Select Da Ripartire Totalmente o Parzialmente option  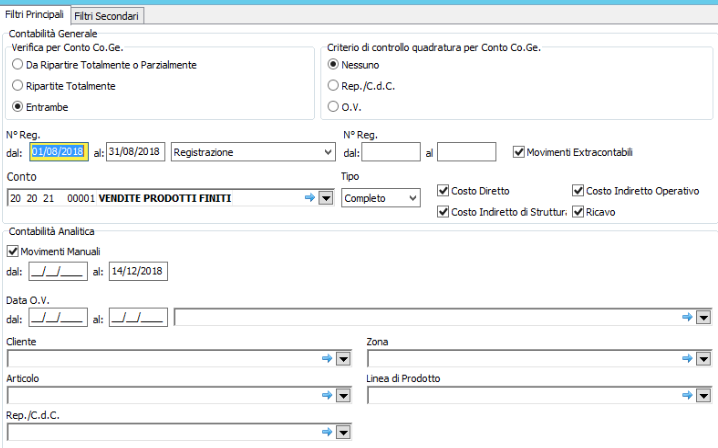(18, 65)
